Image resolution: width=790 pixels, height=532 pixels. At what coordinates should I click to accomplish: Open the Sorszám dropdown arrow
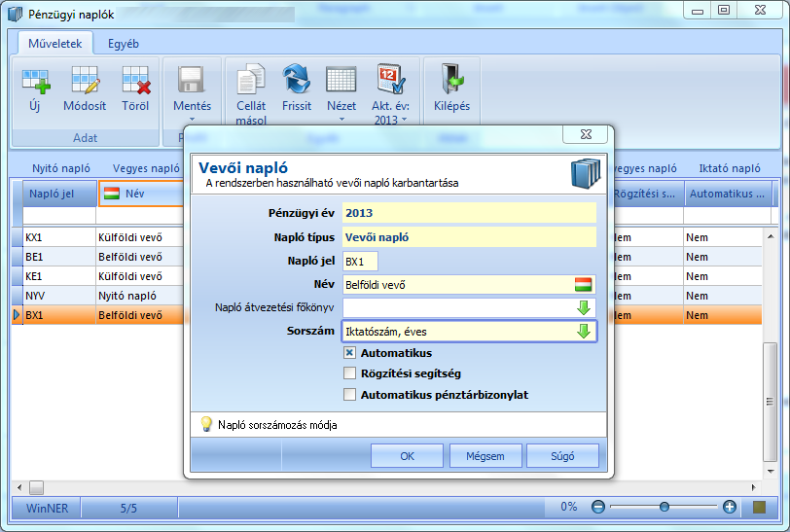click(584, 332)
